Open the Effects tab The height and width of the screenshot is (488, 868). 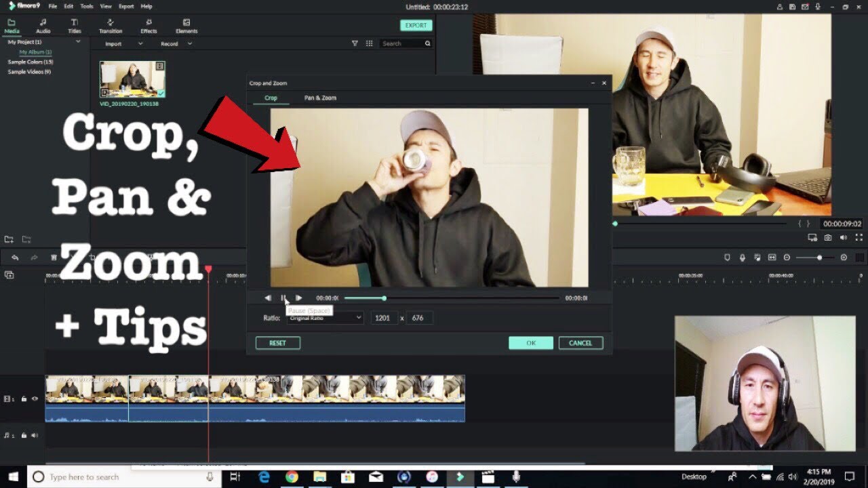pyautogui.click(x=149, y=26)
